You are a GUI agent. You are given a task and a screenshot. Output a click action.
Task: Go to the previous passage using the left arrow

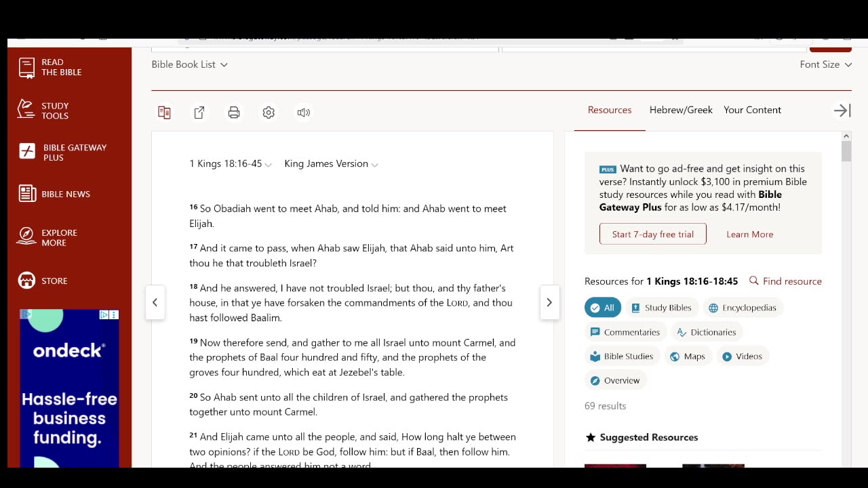155,302
